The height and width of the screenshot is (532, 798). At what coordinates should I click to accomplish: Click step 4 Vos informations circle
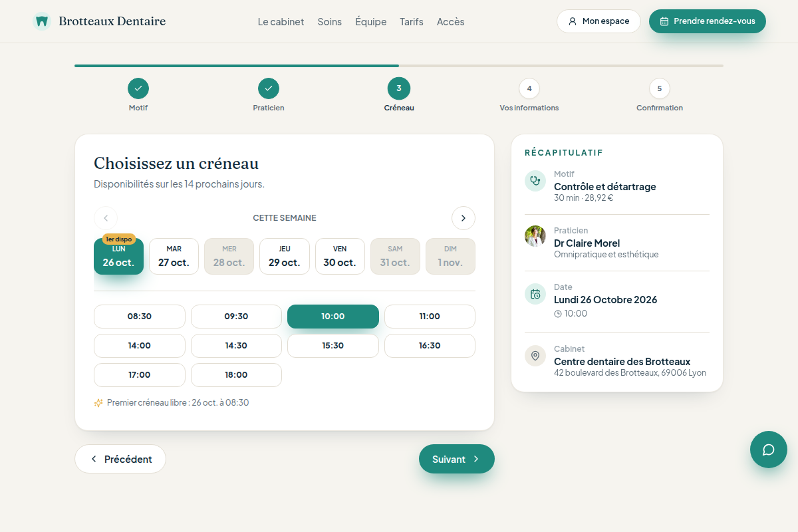529,88
